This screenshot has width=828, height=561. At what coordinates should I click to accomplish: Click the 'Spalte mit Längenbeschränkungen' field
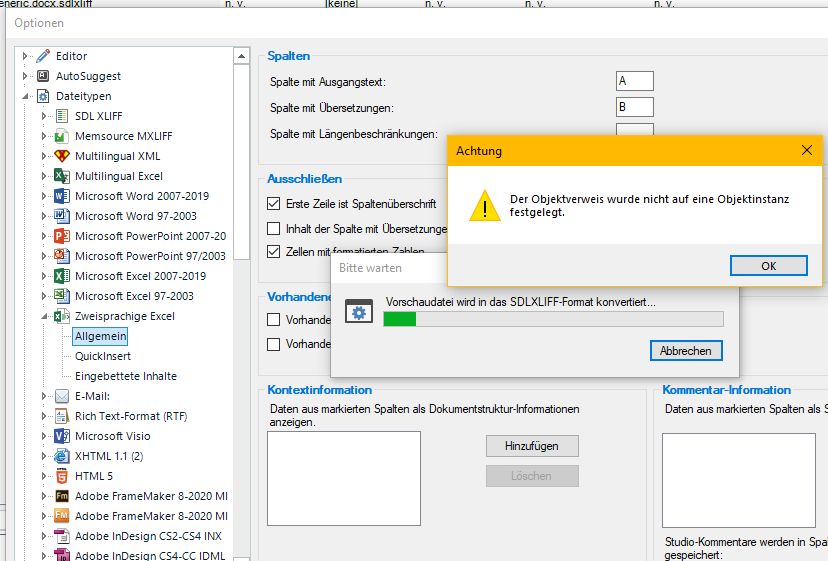635,129
